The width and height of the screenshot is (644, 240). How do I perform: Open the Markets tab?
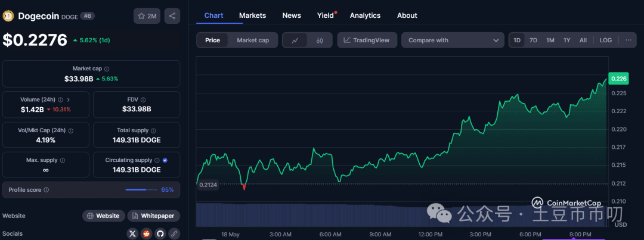253,15
